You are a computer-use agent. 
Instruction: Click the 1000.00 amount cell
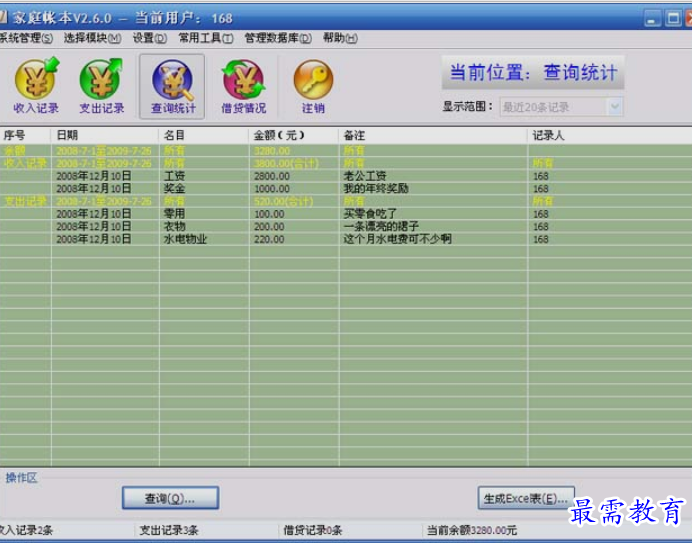272,189
